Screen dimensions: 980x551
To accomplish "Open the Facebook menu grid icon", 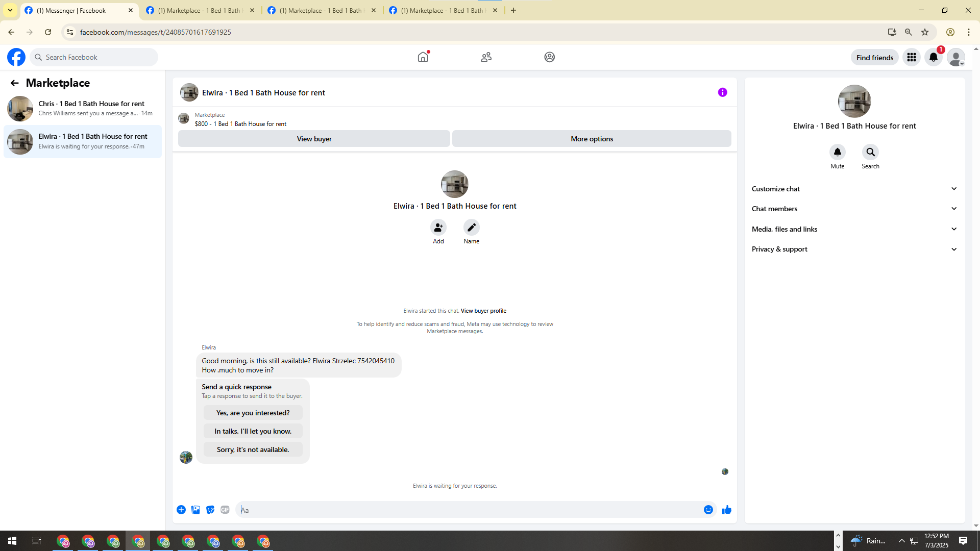I will tap(911, 57).
